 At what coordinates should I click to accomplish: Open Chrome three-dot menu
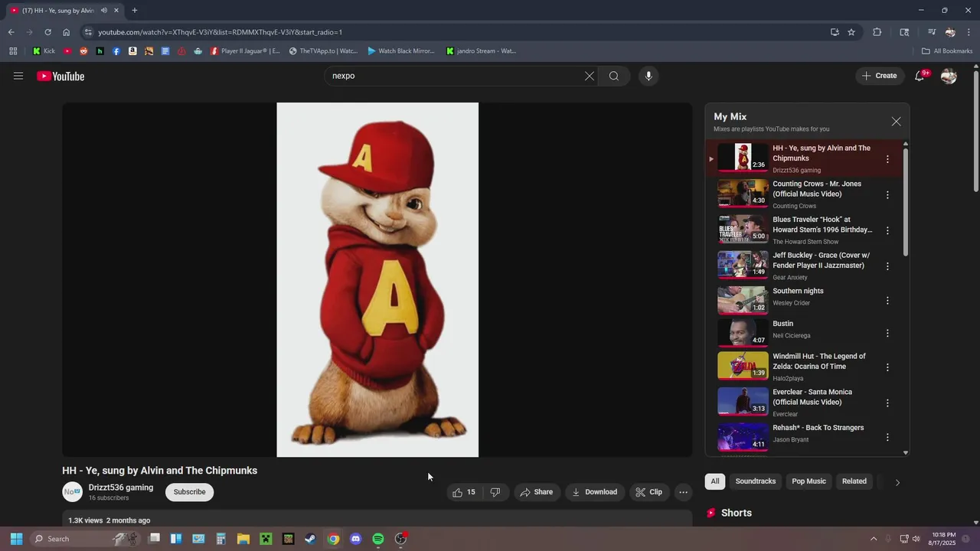(x=968, y=32)
